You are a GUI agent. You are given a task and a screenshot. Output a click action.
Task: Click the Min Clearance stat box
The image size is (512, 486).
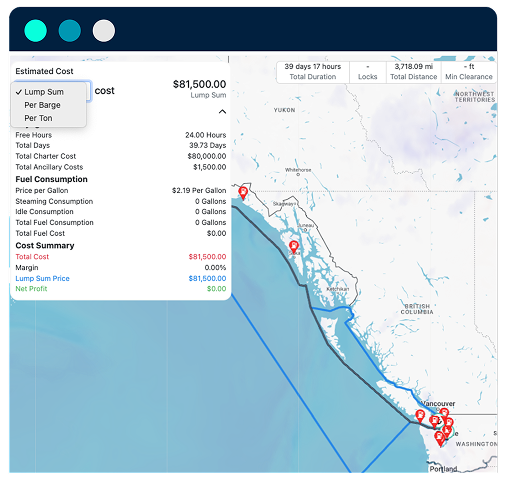[x=469, y=72]
